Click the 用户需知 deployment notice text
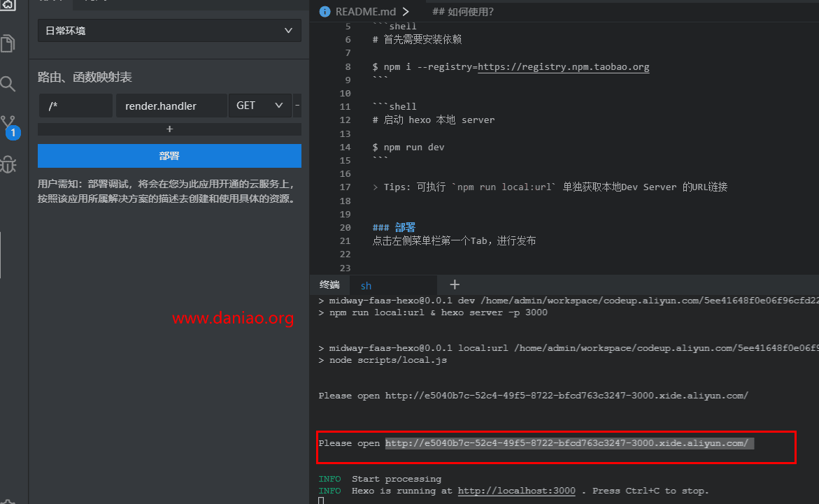The width and height of the screenshot is (819, 504). [x=167, y=191]
